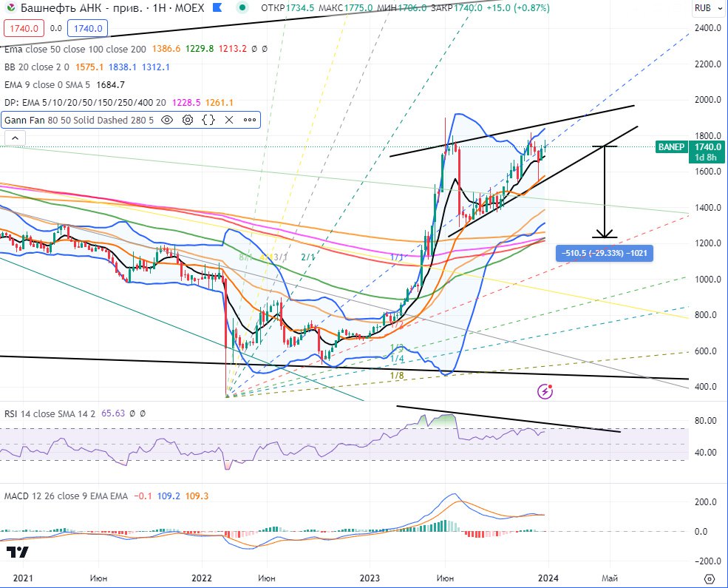Open time axis settings icon at bottom right
728x588 pixels.
(710, 578)
